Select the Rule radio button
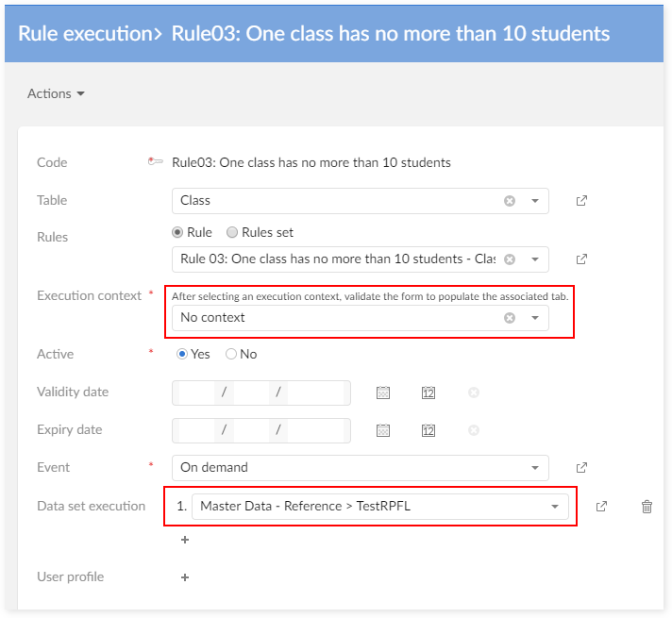 tap(177, 232)
